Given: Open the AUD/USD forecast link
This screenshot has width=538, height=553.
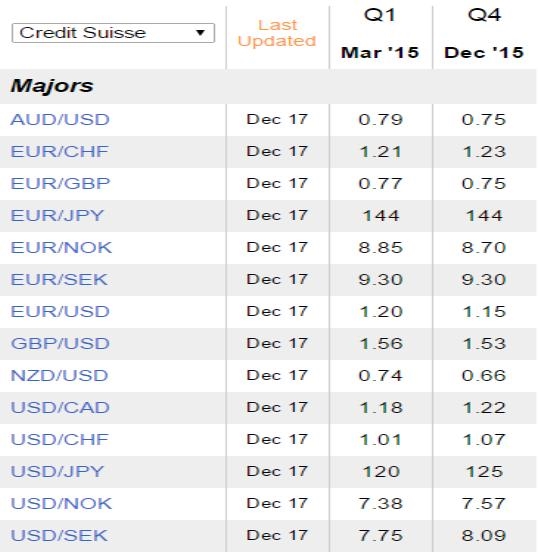Looking at the screenshot, I should (60, 120).
